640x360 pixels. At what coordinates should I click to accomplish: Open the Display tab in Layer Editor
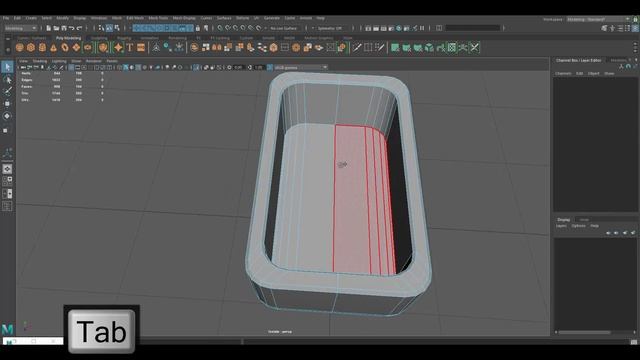[564, 220]
